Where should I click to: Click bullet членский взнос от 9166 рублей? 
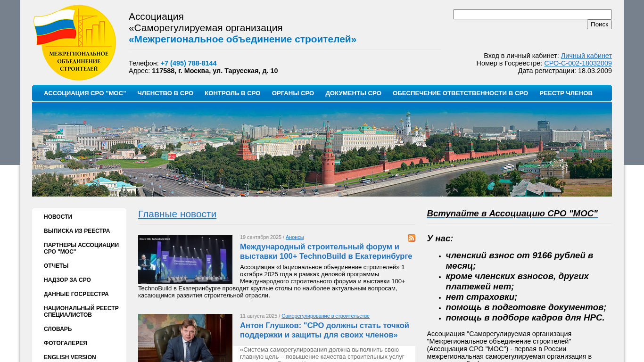click(520, 261)
